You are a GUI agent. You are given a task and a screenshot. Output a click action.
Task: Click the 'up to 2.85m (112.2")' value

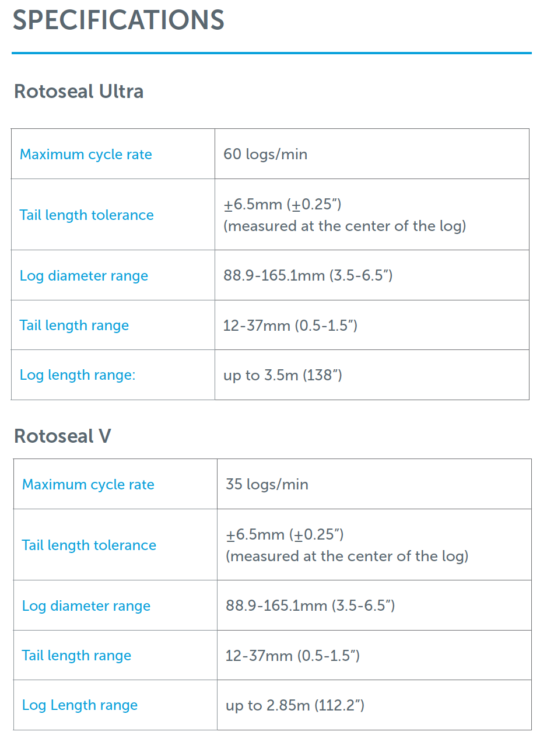(x=295, y=706)
